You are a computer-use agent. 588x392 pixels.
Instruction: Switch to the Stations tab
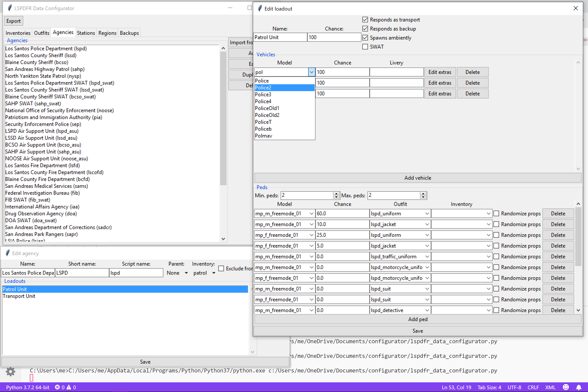point(86,33)
